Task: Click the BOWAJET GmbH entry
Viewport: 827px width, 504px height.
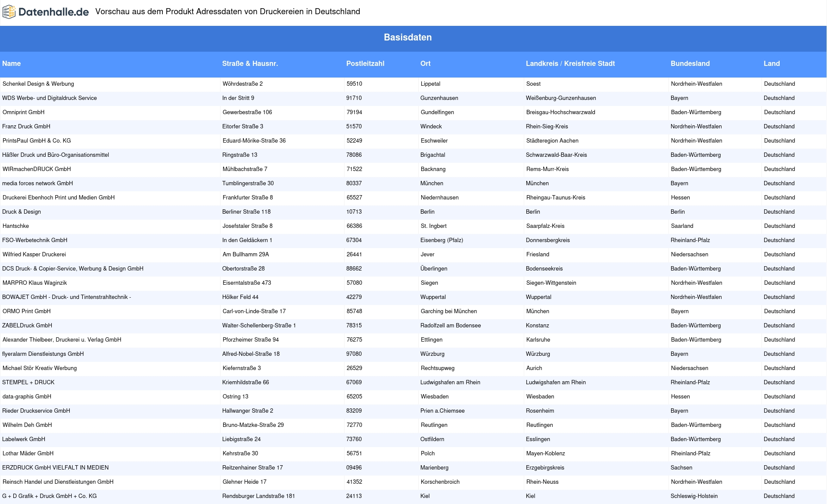Action: [67, 297]
